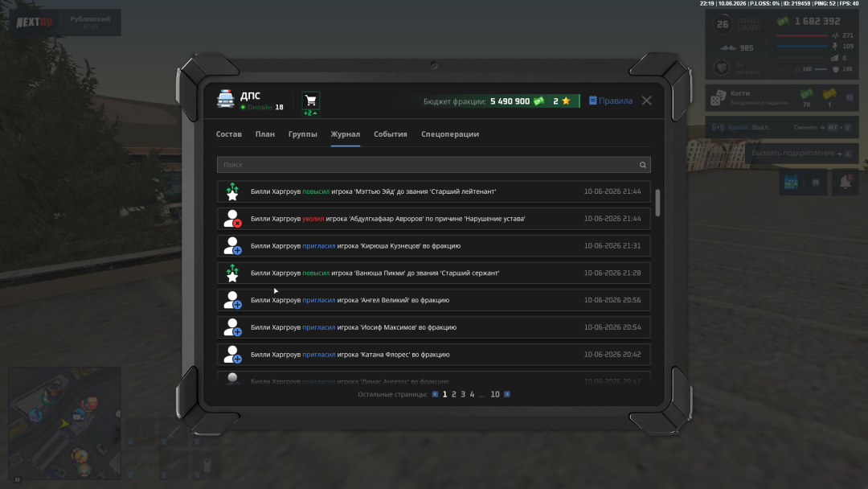
Task: Open the minimap
Action: point(64,422)
